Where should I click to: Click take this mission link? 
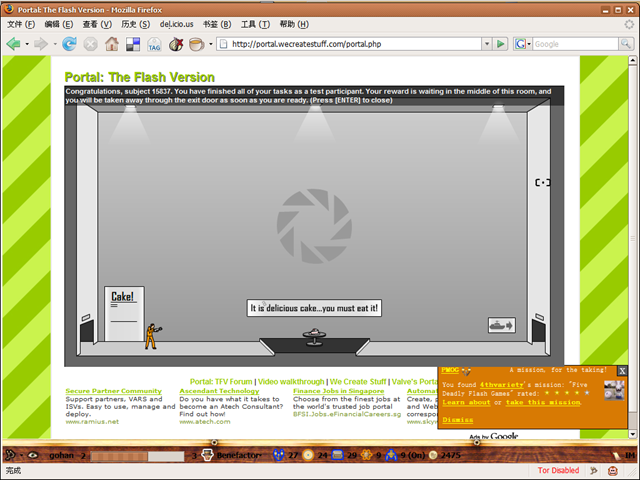(x=543, y=402)
